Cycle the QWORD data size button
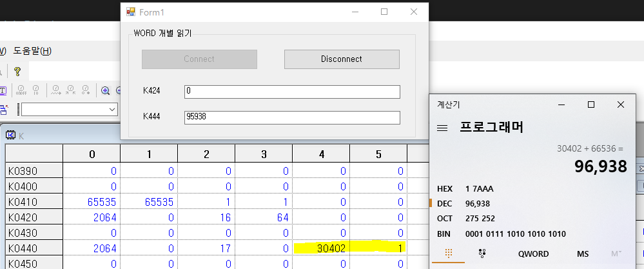This screenshot has height=269, width=644. coord(533,254)
